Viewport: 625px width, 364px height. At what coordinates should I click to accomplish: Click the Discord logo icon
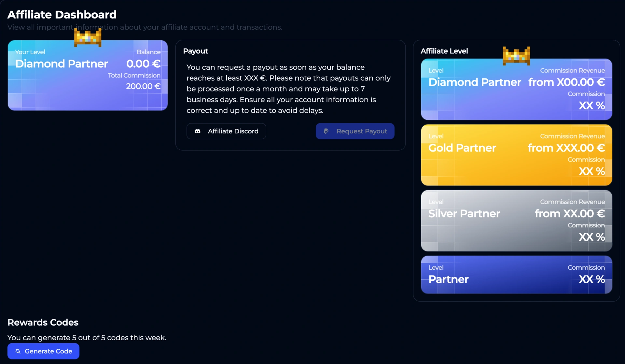(x=198, y=131)
